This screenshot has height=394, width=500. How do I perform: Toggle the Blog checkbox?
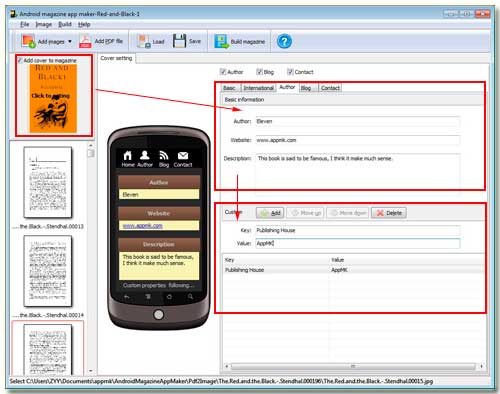259,72
